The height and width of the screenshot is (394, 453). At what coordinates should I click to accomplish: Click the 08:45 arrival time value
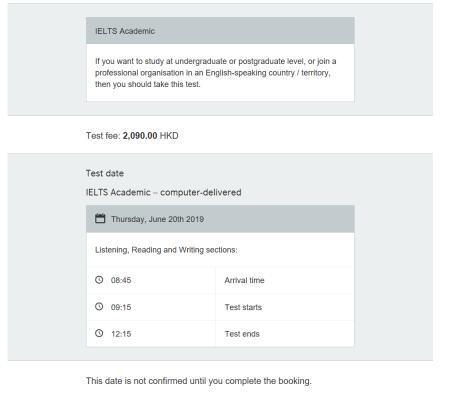[121, 280]
